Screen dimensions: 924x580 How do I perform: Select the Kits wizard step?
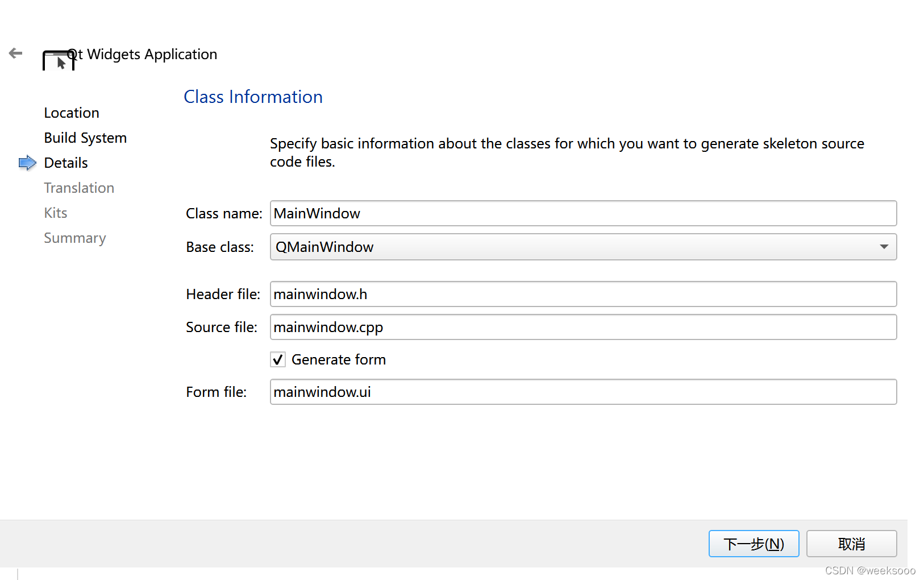(x=56, y=213)
